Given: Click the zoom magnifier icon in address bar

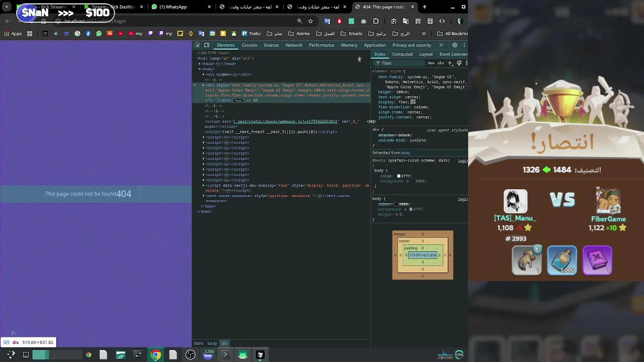Looking at the screenshot, I should pos(300,21).
